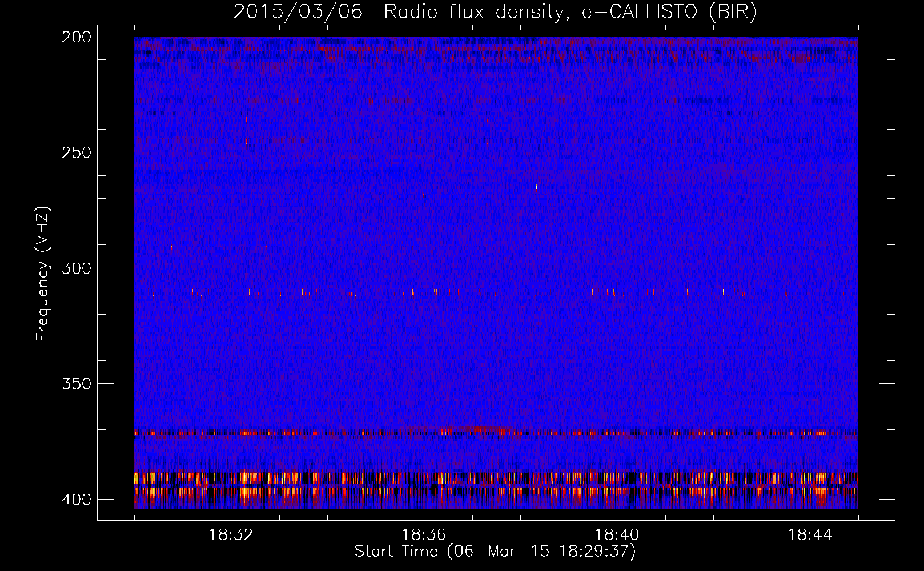The width and height of the screenshot is (924, 571).
Task: Click the 18:36 time axis label
Action: (x=424, y=535)
